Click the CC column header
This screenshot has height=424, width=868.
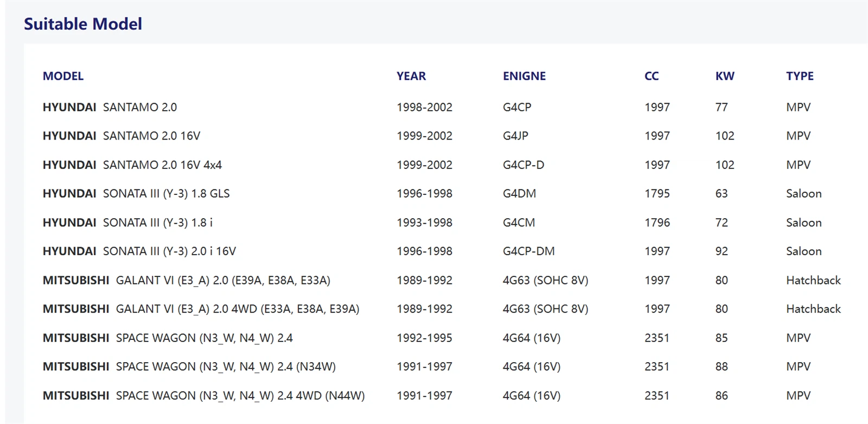coord(652,76)
